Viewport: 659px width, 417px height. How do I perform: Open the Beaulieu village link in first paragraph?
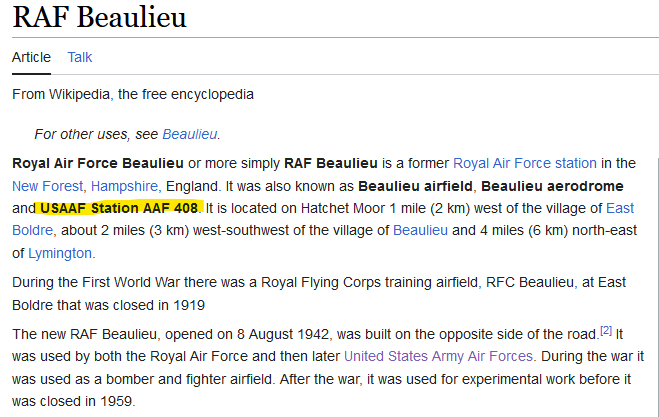[420, 231]
